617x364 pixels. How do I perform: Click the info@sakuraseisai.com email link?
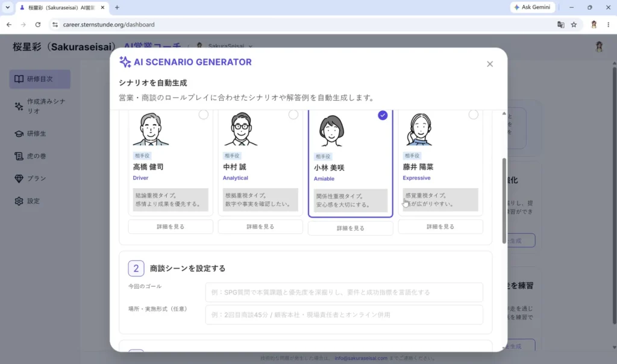pyautogui.click(x=361, y=358)
